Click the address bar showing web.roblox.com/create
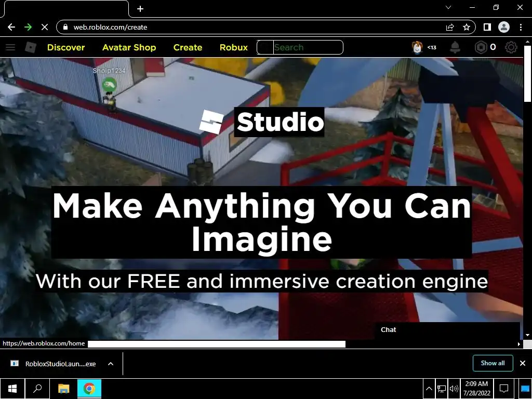 [251, 27]
